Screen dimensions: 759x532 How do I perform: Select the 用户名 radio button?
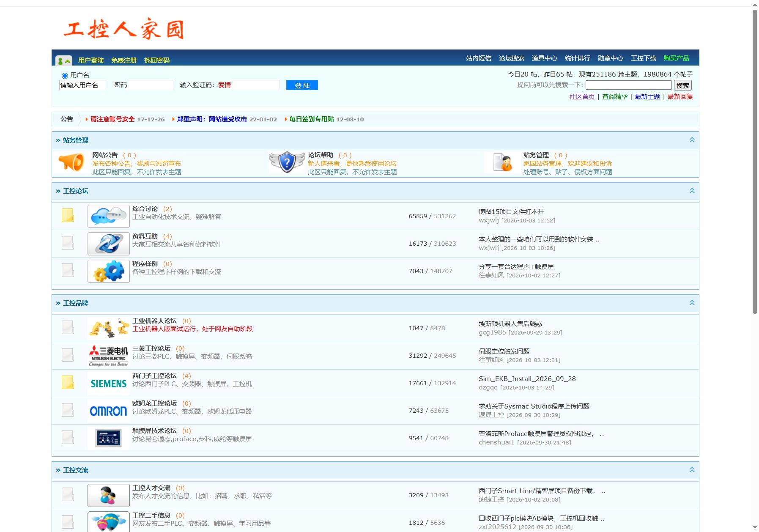click(x=65, y=76)
